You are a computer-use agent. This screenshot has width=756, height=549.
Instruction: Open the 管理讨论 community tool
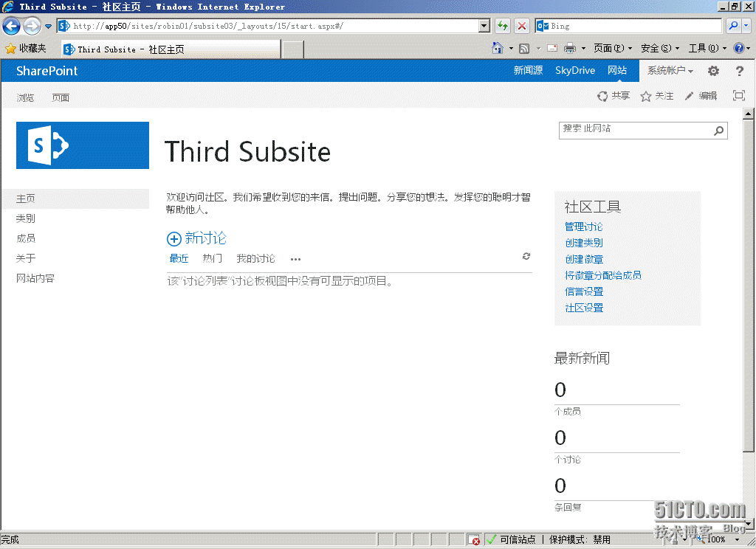click(584, 227)
